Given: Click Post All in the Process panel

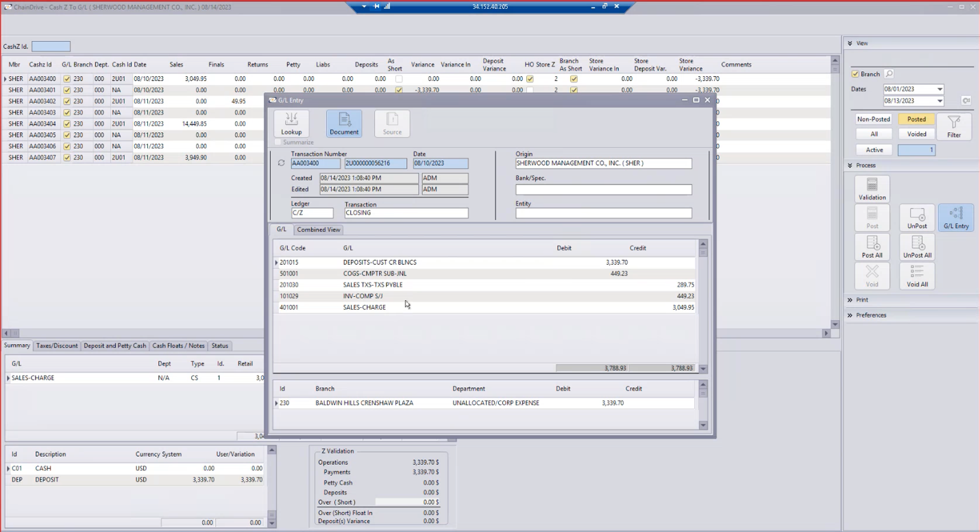Looking at the screenshot, I should 872,247.
